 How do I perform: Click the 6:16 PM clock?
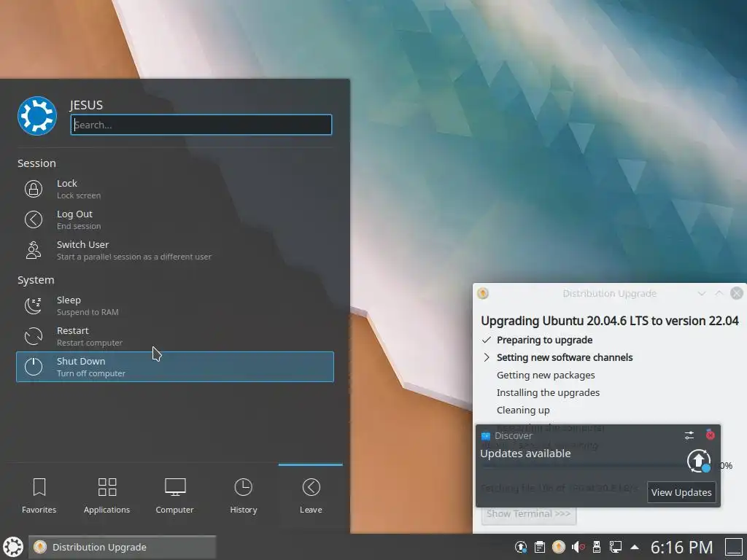pos(682,547)
